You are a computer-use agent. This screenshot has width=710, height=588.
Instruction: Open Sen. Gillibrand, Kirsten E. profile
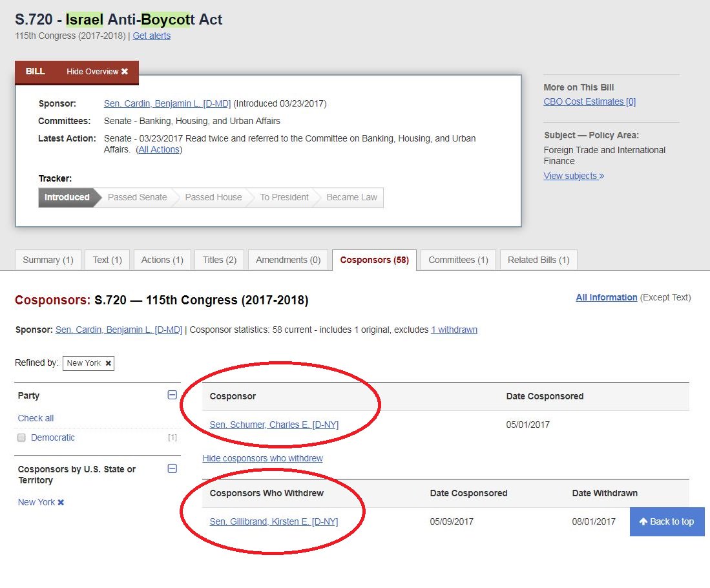coord(273,521)
